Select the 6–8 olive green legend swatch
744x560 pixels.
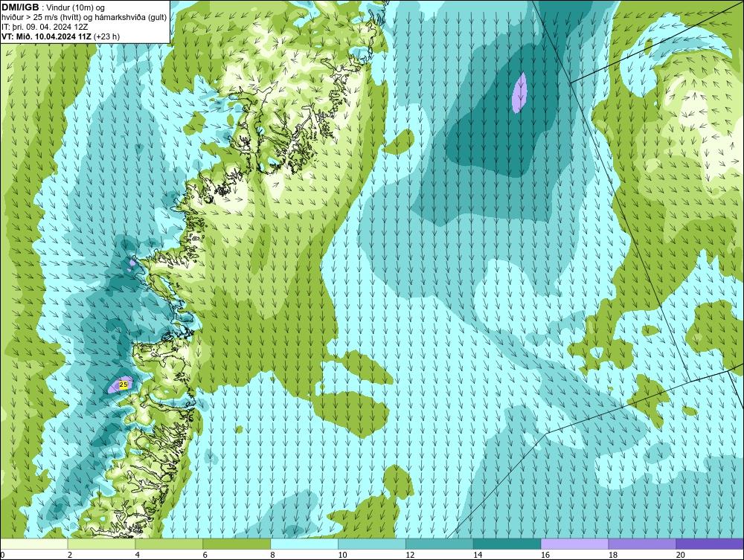(237, 544)
